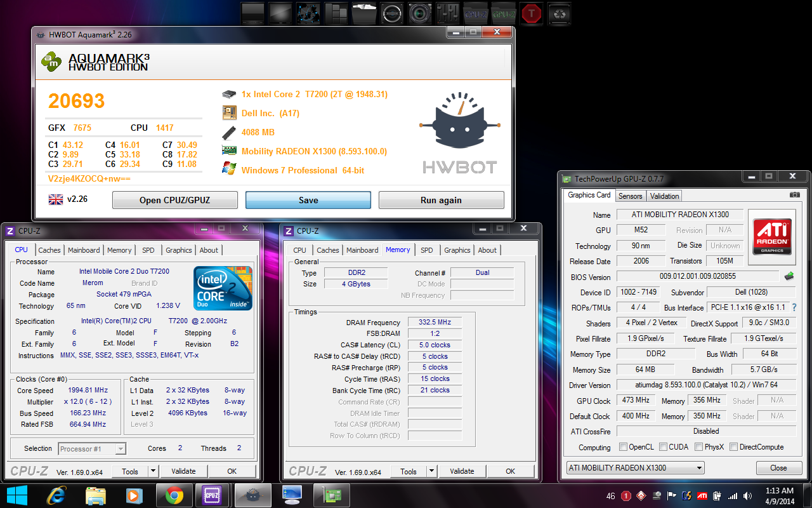Open the Windows Start button
The height and width of the screenshot is (508, 812).
(16, 495)
